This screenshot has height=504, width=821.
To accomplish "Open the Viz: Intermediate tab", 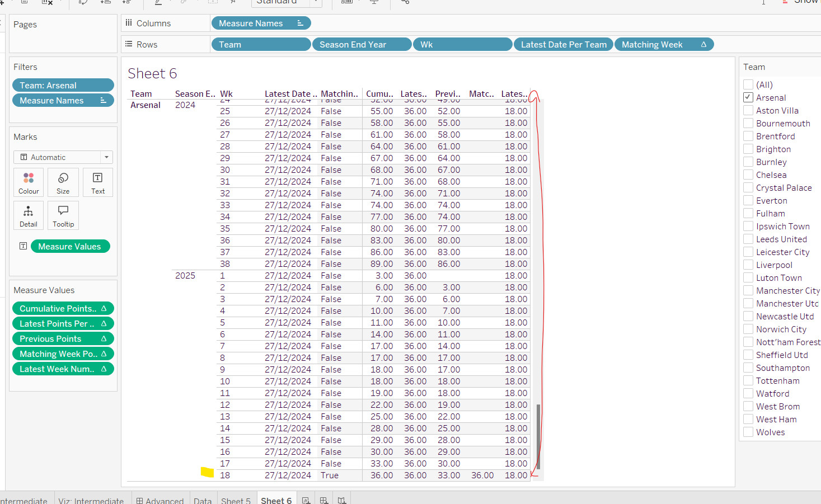I will coord(91,500).
